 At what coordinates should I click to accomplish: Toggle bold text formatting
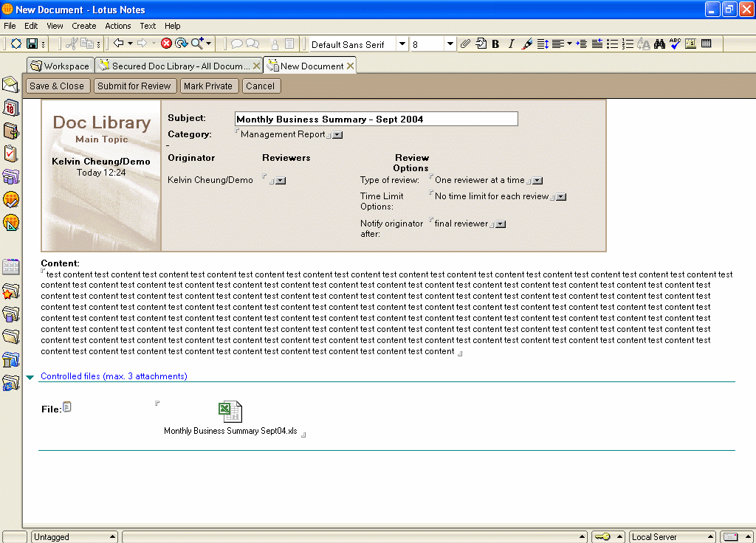[x=495, y=44]
